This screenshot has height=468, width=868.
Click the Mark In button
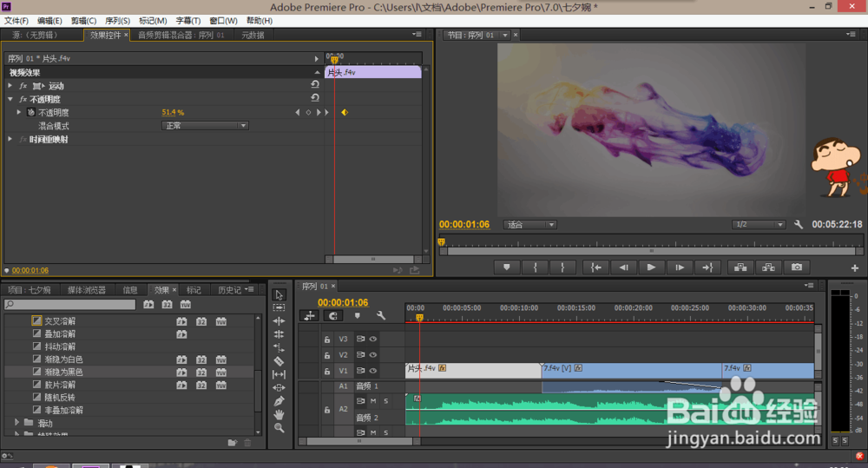click(x=536, y=267)
